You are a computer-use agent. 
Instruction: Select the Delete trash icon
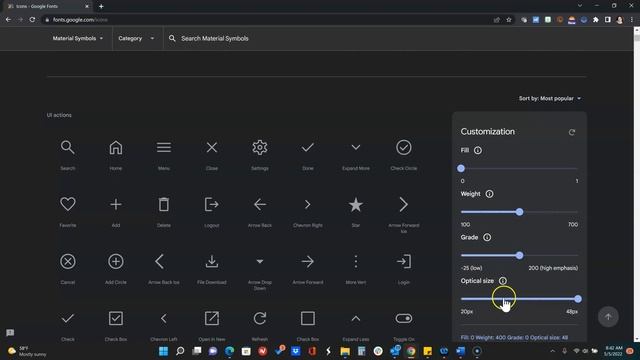coord(164,204)
